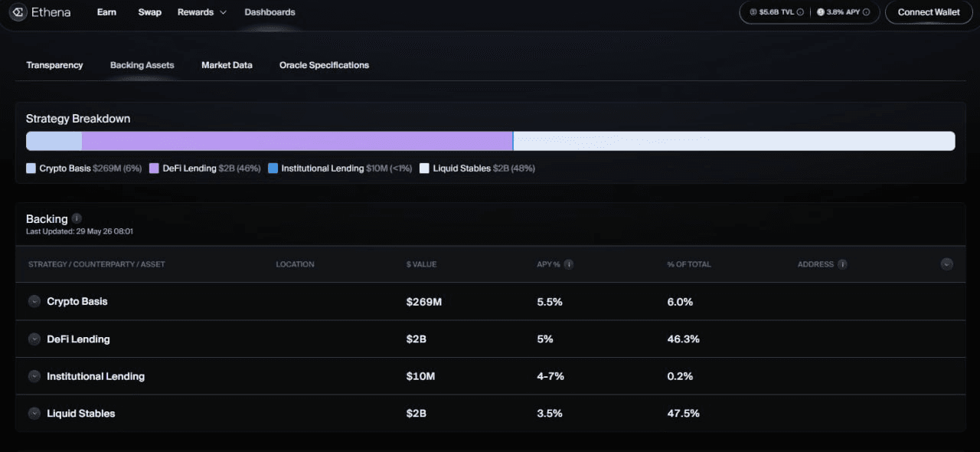Click the 46.3% of total cell

point(683,339)
